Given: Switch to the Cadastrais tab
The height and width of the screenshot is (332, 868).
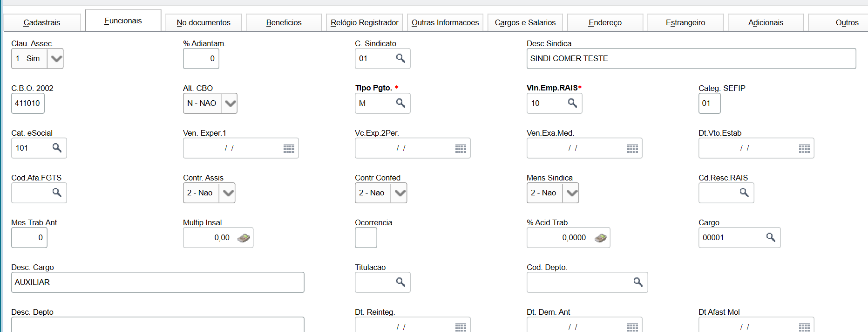Looking at the screenshot, I should [42, 22].
